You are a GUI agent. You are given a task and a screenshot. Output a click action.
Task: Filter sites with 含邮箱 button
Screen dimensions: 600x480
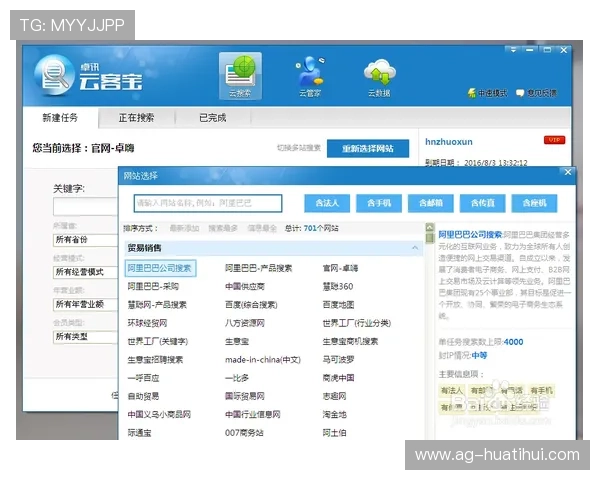[431, 203]
